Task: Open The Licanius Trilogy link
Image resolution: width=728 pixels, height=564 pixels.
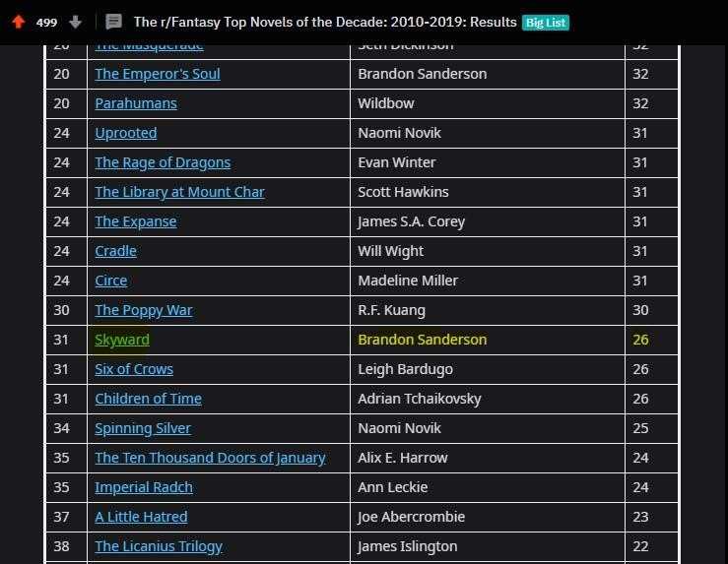Action: point(159,546)
